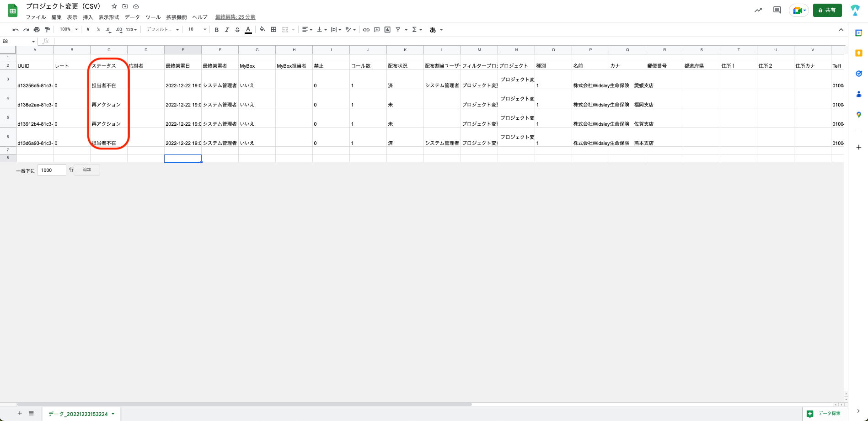Click the insert link icon
This screenshot has height=421, width=868.
(x=366, y=30)
